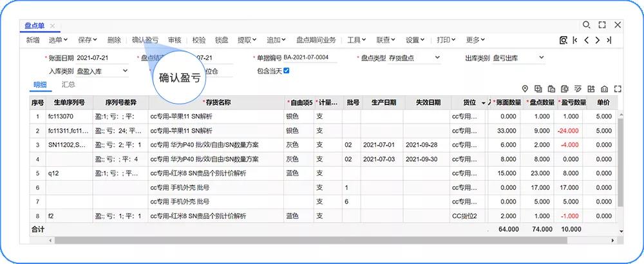Open the 更多 menu
Viewport: 644px width, 264px height.
pyautogui.click(x=475, y=40)
